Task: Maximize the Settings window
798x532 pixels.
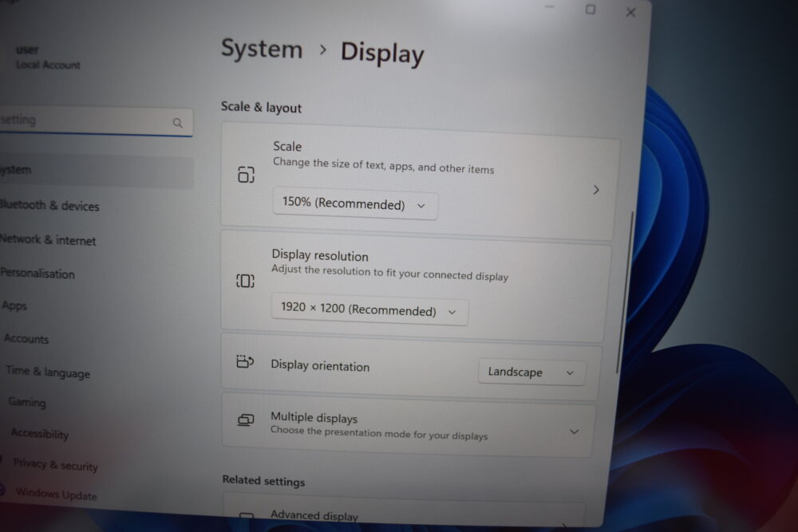Action: pos(591,9)
